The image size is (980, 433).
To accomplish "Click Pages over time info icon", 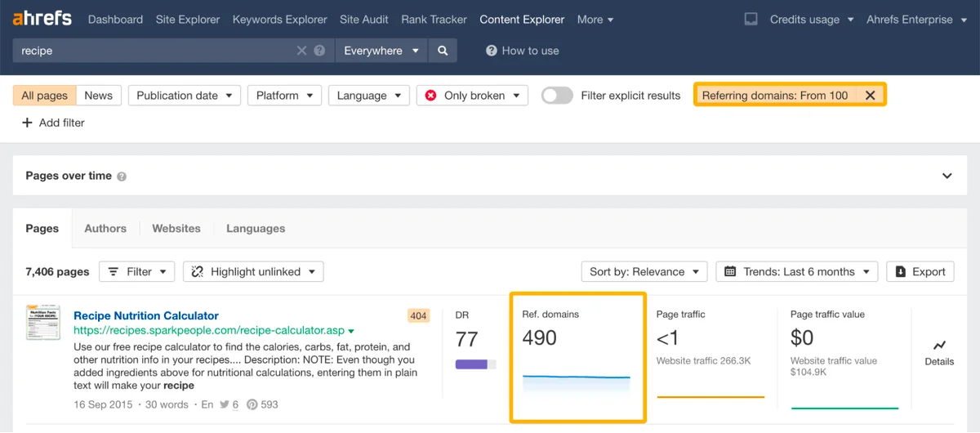I will [x=122, y=176].
